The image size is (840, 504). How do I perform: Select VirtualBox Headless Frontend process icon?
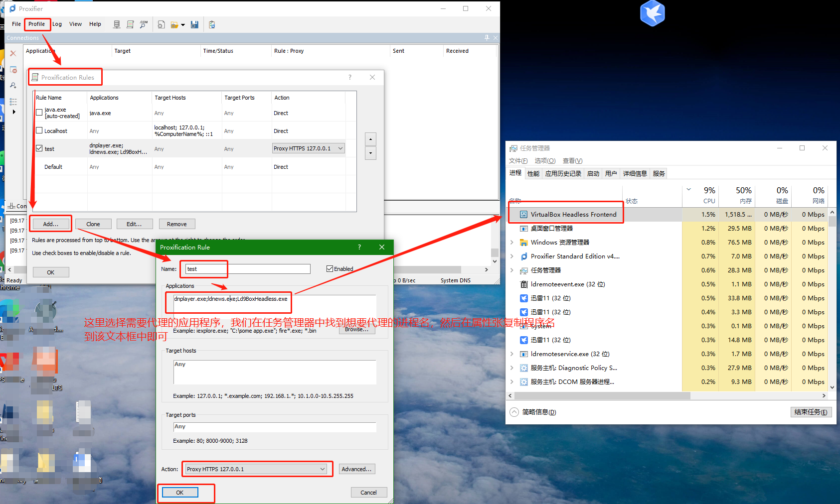523,215
